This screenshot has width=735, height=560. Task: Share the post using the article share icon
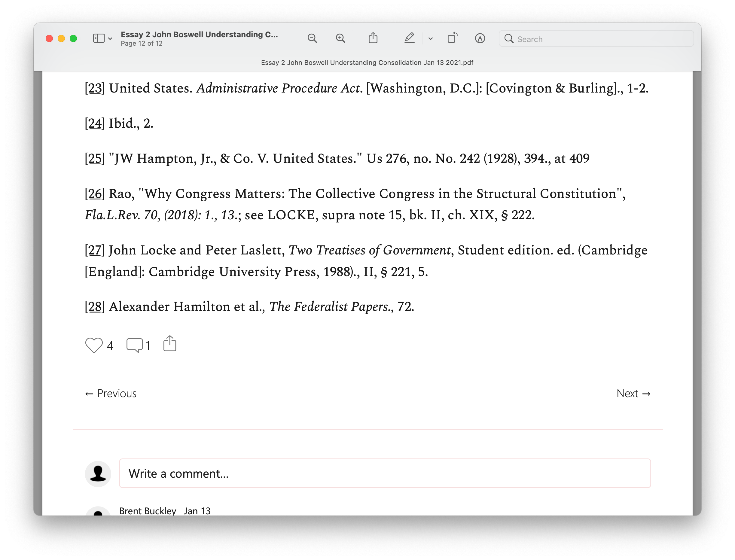[x=170, y=343]
